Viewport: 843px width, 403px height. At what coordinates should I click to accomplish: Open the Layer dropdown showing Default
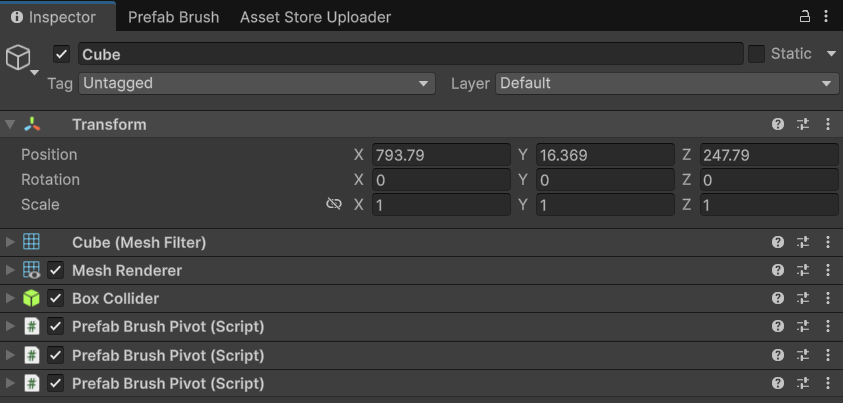pos(667,84)
